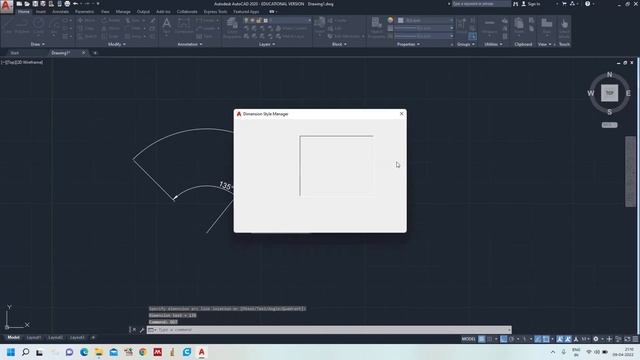
Task: Expand the Layers panel dropdown
Action: pos(267,44)
